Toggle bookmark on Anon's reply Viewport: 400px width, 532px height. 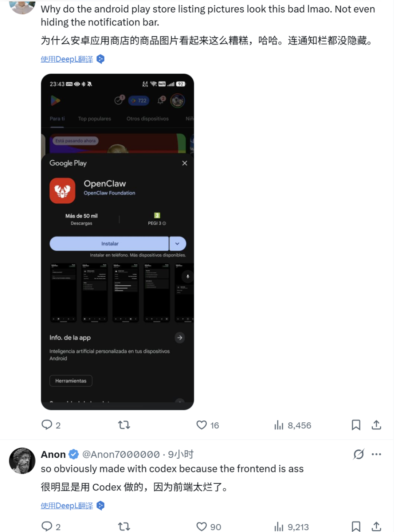click(356, 527)
